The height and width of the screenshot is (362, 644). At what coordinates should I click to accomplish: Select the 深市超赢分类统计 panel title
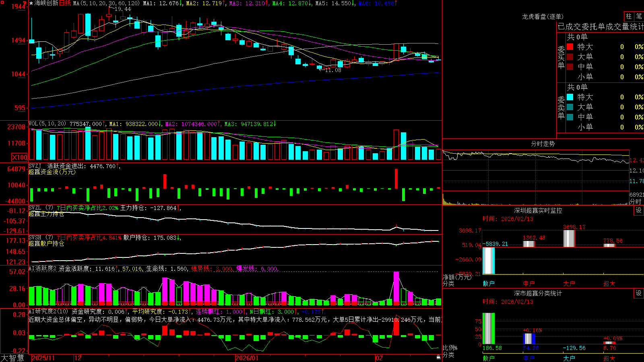click(x=538, y=293)
